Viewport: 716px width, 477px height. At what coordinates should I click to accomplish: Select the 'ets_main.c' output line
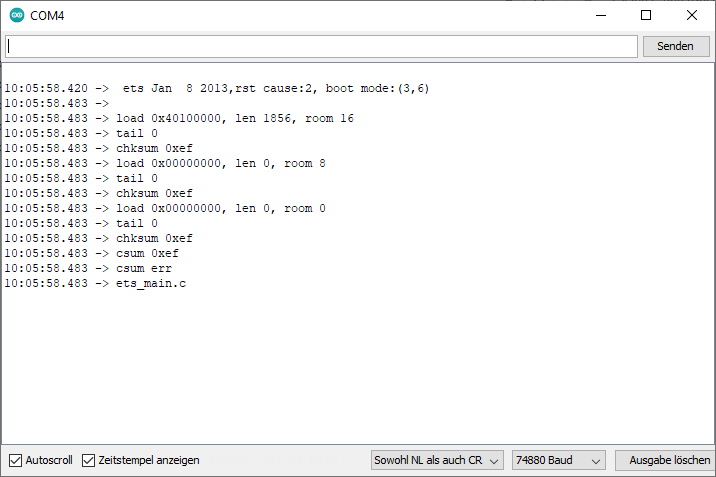[95, 283]
